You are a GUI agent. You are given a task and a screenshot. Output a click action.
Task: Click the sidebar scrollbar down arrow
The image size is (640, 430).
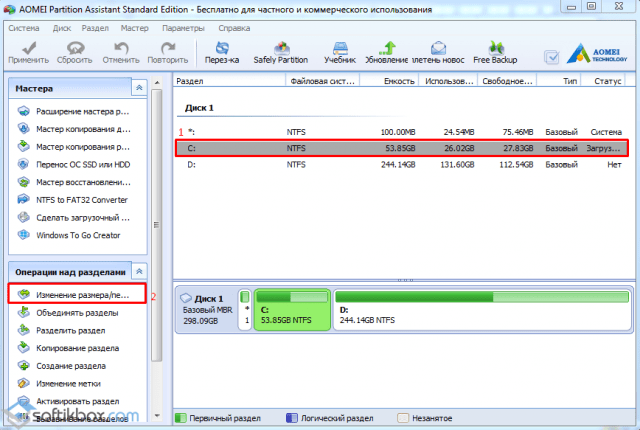[157, 416]
